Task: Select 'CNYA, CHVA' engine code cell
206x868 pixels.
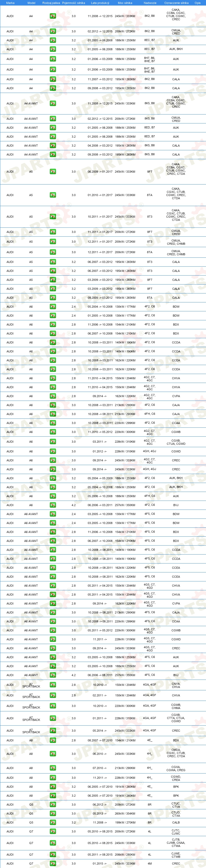Action: point(176,685)
